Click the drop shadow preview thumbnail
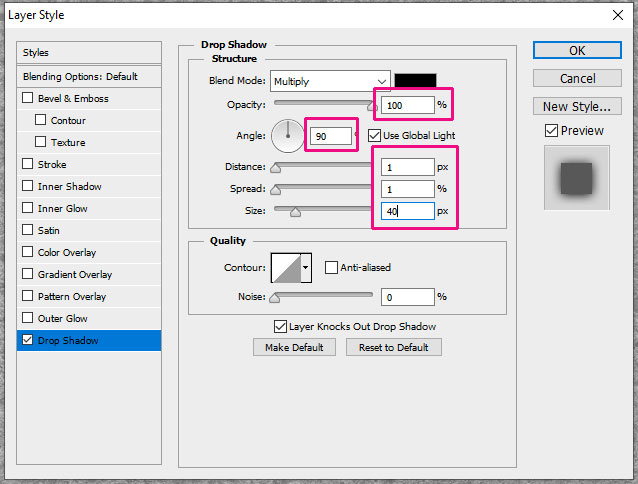The image size is (638, 484). [576, 177]
